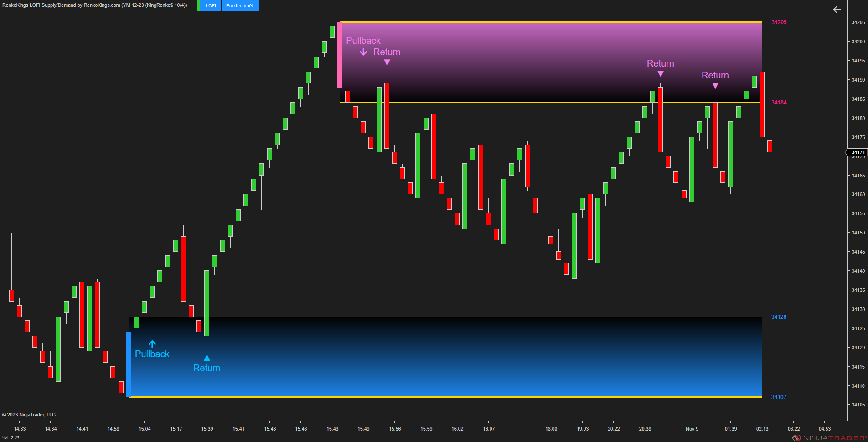The height and width of the screenshot is (442, 868).
Task: Click the blue Pullback arrow in the demand zone
Action: (152, 343)
